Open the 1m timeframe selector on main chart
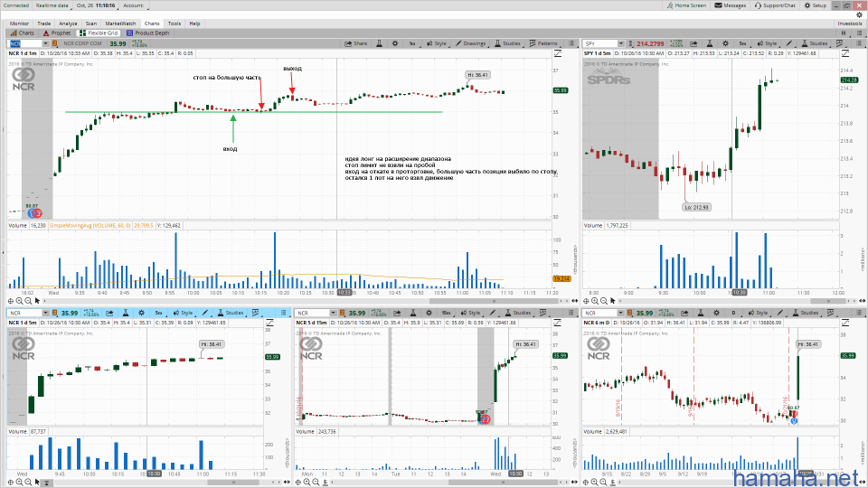 pos(412,43)
